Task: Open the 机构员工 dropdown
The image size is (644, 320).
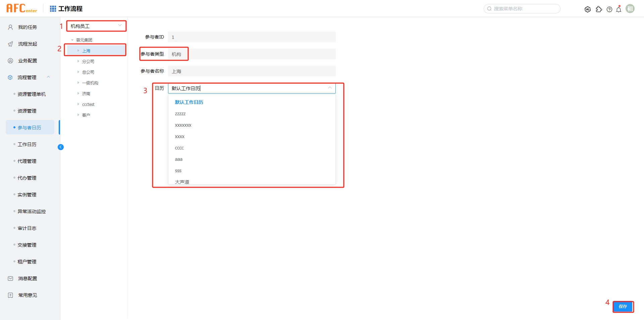Action: tap(96, 26)
